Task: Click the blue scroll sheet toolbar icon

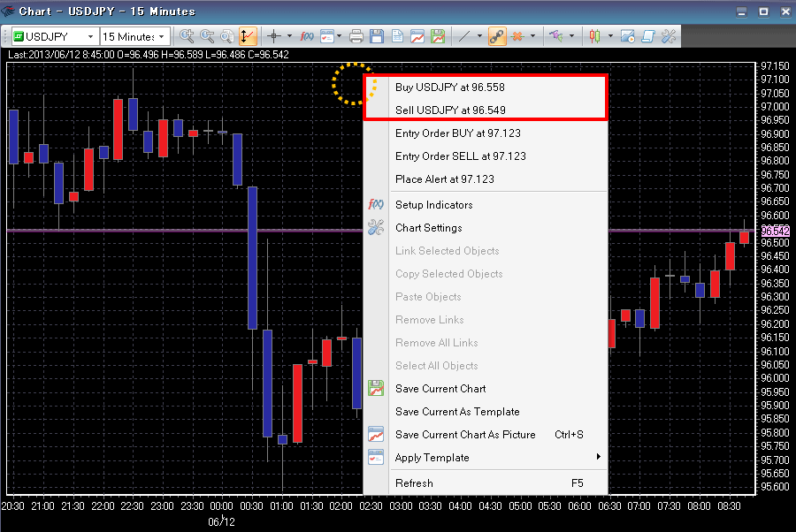Action: click(648, 36)
